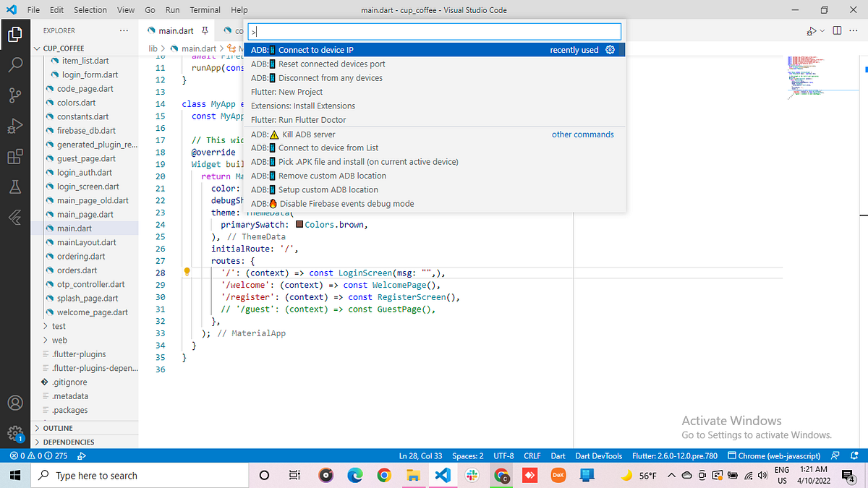Click the Accounts icon in activity bar

point(15,403)
